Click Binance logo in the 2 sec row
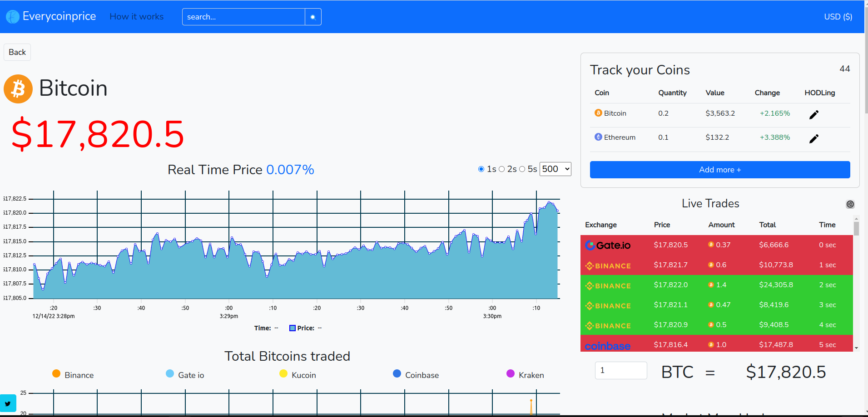 coord(608,286)
